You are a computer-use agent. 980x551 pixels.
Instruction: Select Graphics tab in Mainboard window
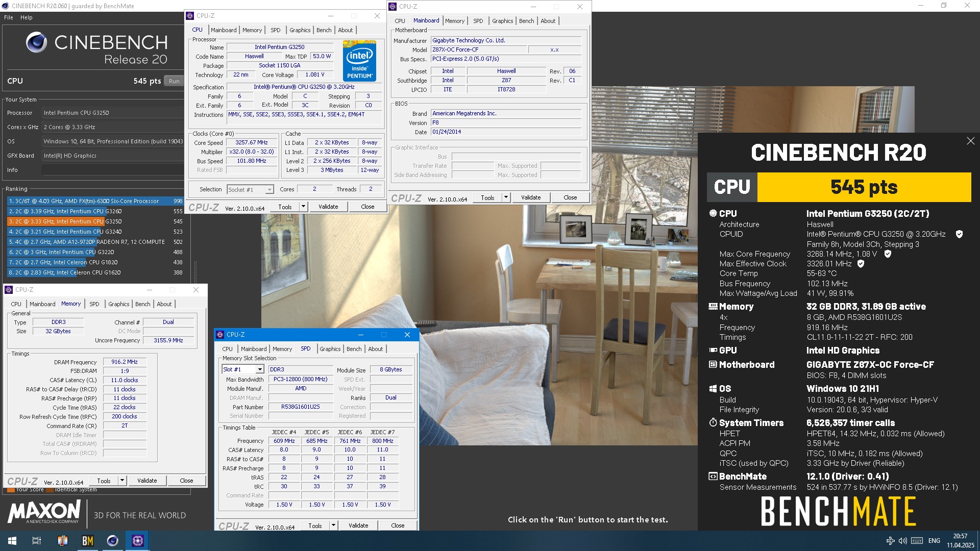pyautogui.click(x=502, y=21)
